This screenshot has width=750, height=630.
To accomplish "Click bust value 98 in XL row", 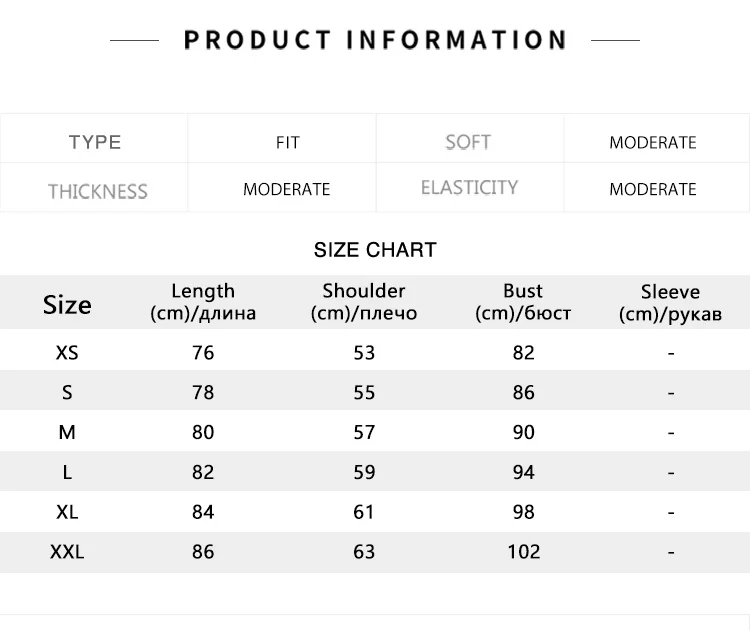I will pyautogui.click(x=523, y=512).
